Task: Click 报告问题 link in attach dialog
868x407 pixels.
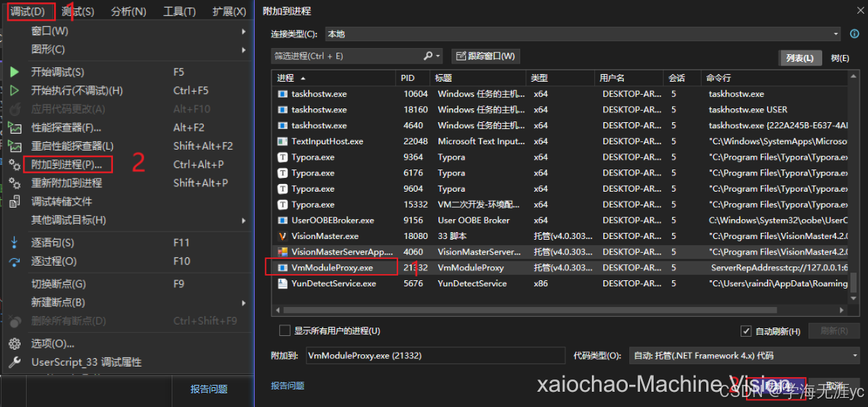Action: click(x=288, y=386)
